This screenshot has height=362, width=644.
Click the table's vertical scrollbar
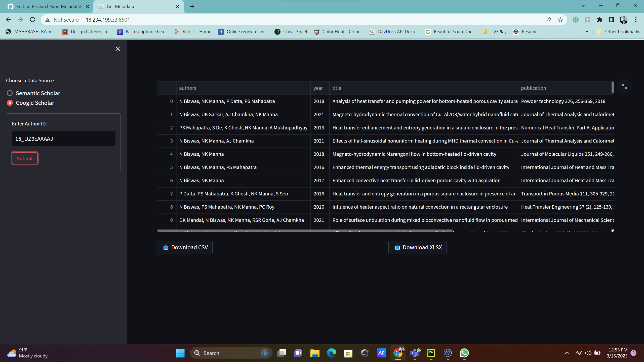pos(612,87)
